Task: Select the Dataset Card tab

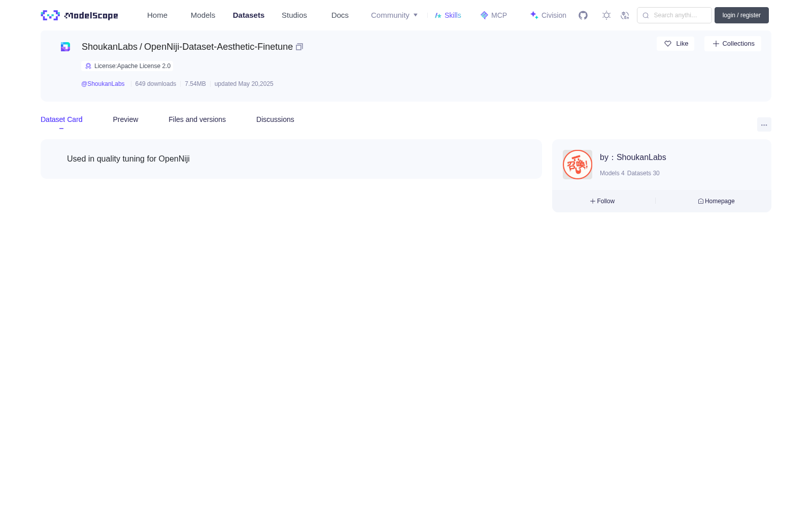Action: click(x=61, y=119)
